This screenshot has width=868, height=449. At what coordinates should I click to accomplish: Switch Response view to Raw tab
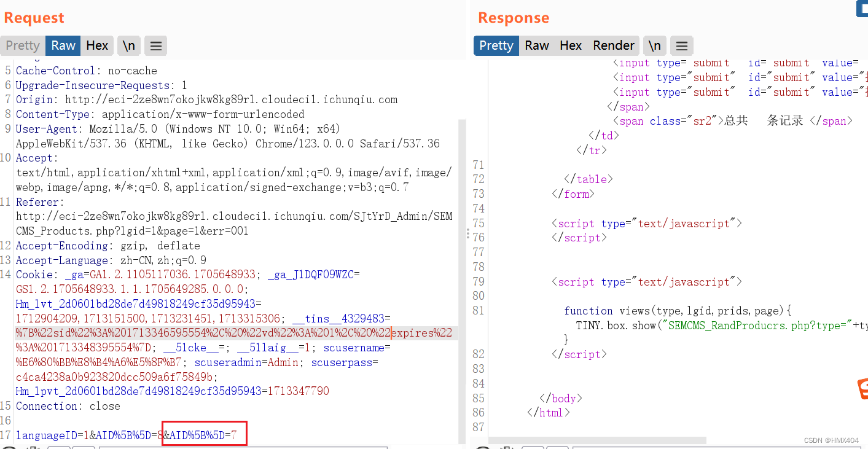[x=537, y=45]
